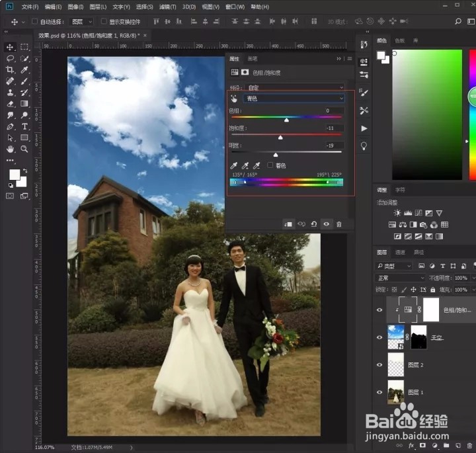Viewport: 476px width, 453px height.
Task: Clip adjustment to layer below
Action: coord(288,224)
